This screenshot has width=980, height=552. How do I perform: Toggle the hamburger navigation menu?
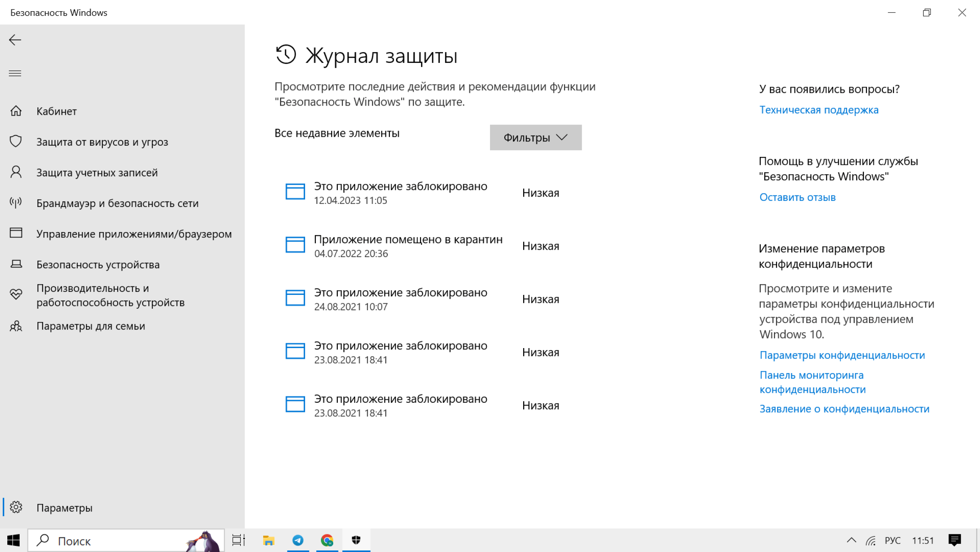click(15, 73)
